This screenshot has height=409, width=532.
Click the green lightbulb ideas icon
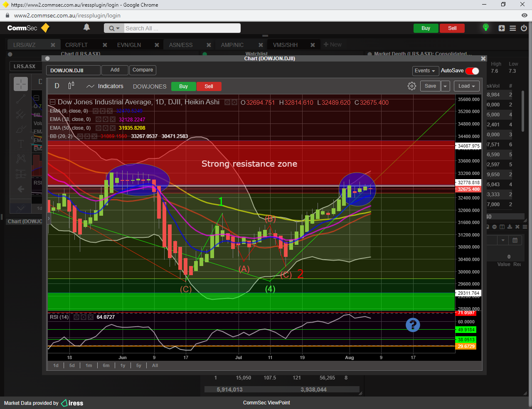[x=485, y=27]
